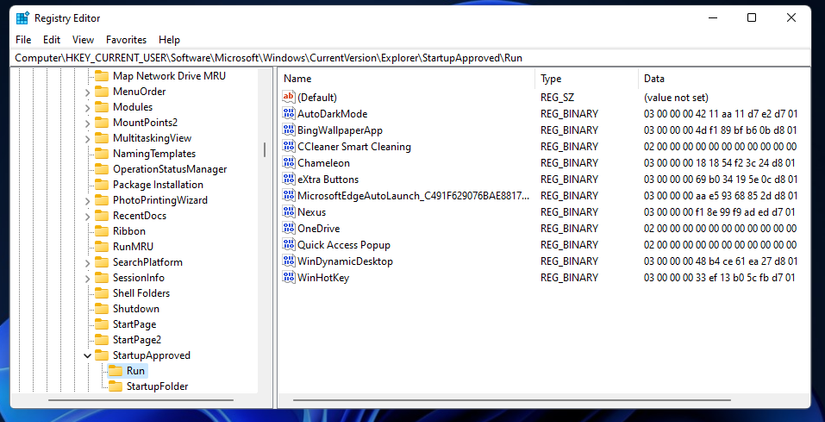
Task: Click the folder icon of Shell Folders key
Action: [x=102, y=293]
